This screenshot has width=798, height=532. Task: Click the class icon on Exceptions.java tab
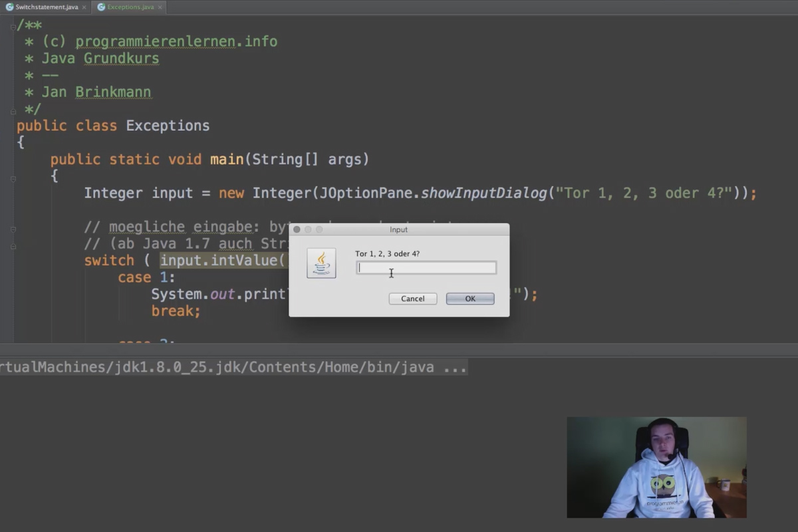(101, 7)
